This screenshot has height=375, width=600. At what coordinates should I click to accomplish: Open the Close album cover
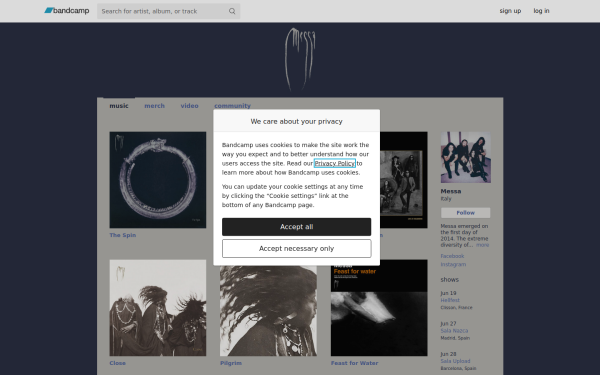[158, 308]
